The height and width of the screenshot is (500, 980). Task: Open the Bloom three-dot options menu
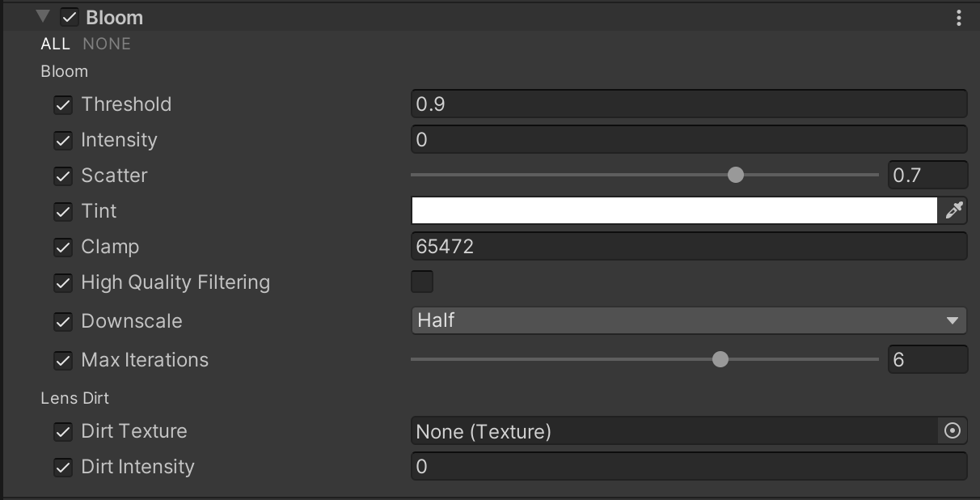(x=958, y=17)
